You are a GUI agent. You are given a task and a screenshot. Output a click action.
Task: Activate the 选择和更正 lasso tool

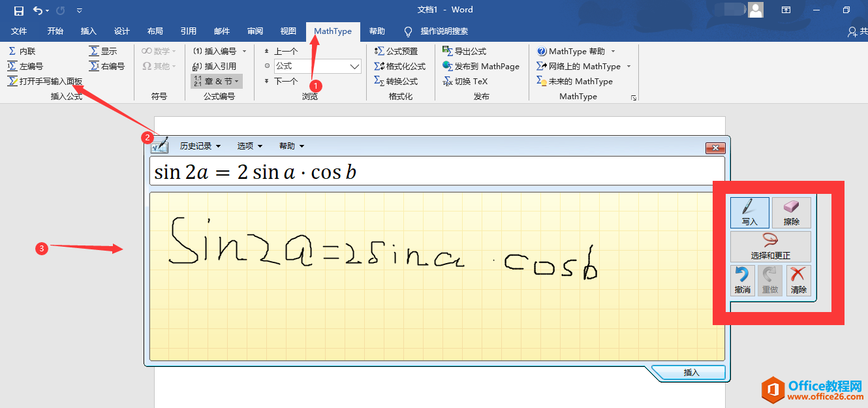coord(770,246)
